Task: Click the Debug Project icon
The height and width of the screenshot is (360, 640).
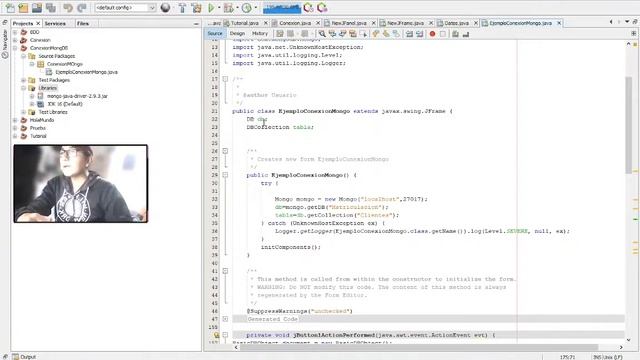Action: 229,7
